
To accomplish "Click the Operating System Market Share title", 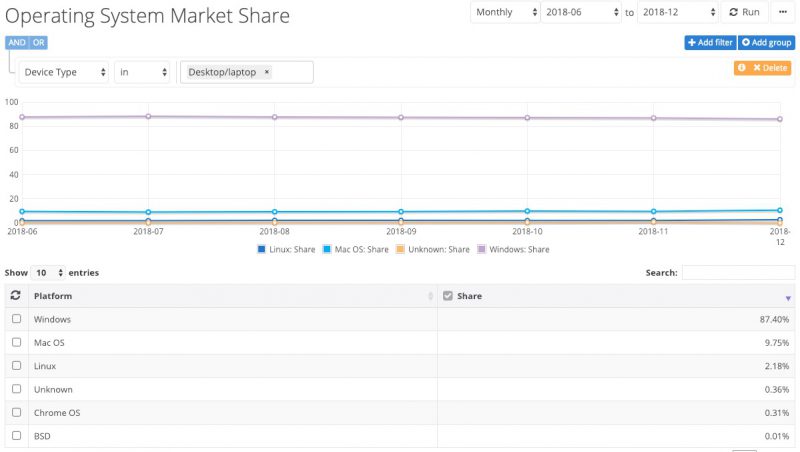I will (147, 16).
